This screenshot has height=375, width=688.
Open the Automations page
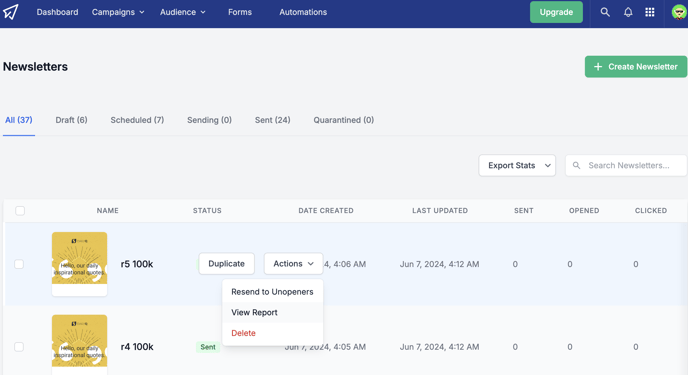pos(303,12)
